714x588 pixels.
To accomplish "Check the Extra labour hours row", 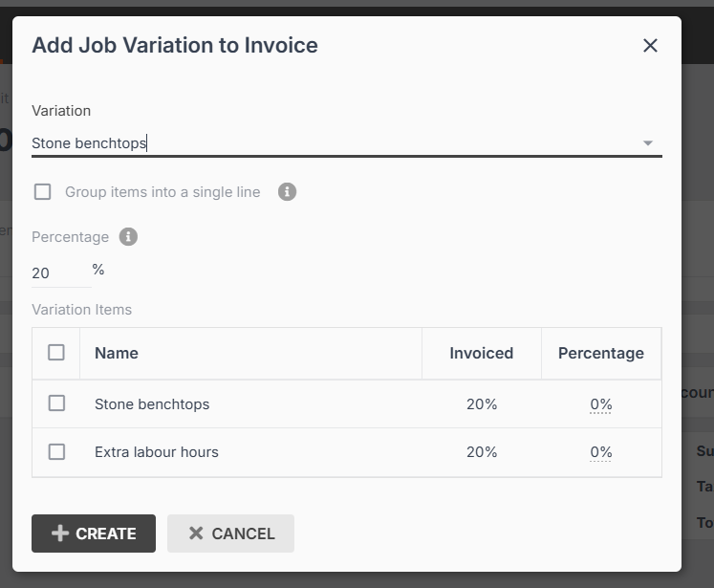I will [x=56, y=451].
